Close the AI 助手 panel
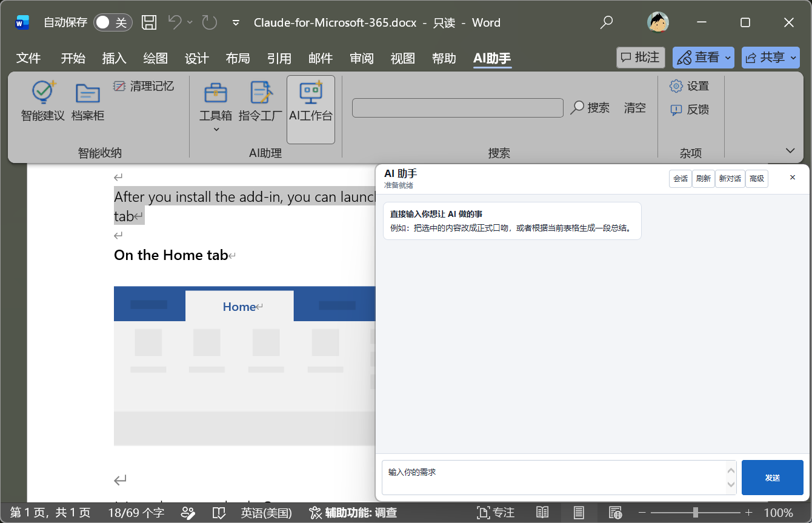Viewport: 812px width, 523px height. coord(793,178)
